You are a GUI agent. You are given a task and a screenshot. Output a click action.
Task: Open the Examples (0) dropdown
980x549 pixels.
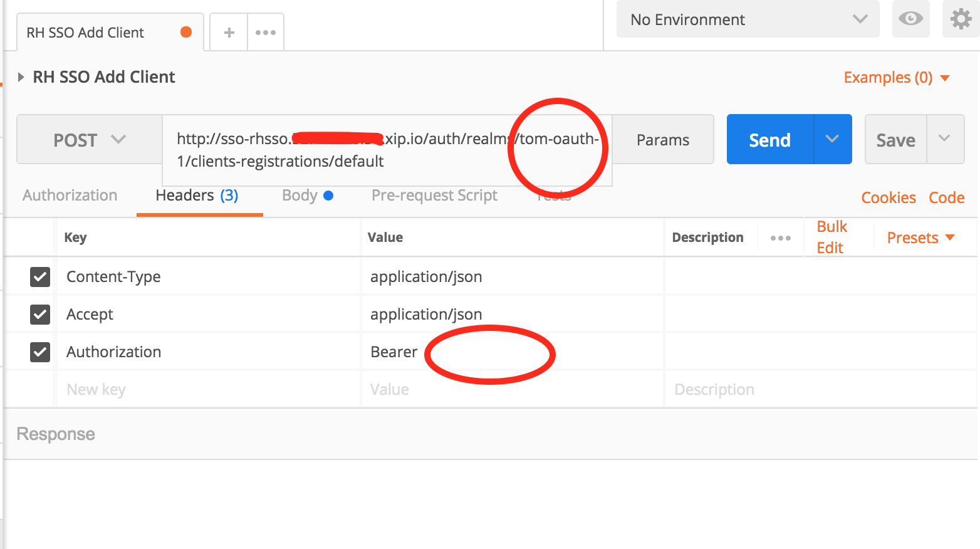coord(897,78)
